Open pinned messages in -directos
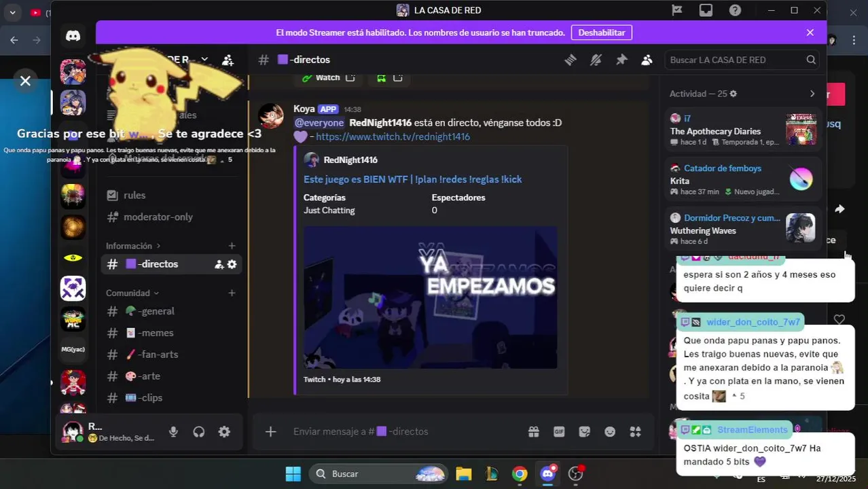The width and height of the screenshot is (868, 489). (x=621, y=60)
